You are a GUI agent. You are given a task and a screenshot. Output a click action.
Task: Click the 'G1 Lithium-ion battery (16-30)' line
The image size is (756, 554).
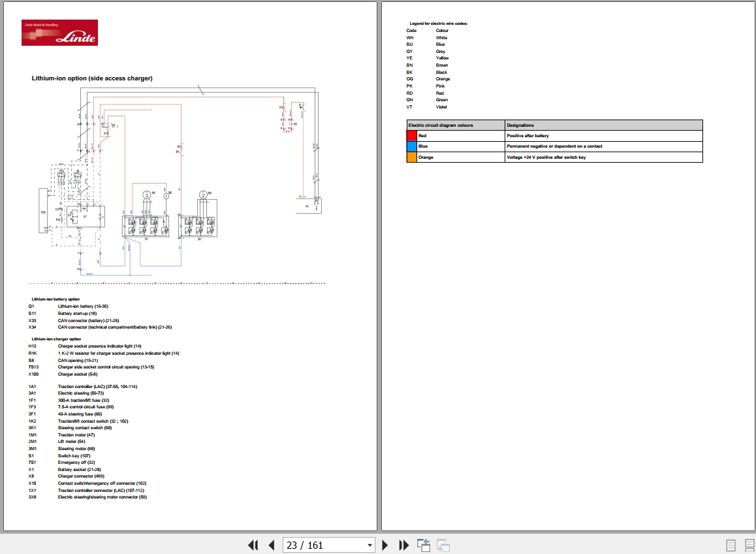[68, 306]
